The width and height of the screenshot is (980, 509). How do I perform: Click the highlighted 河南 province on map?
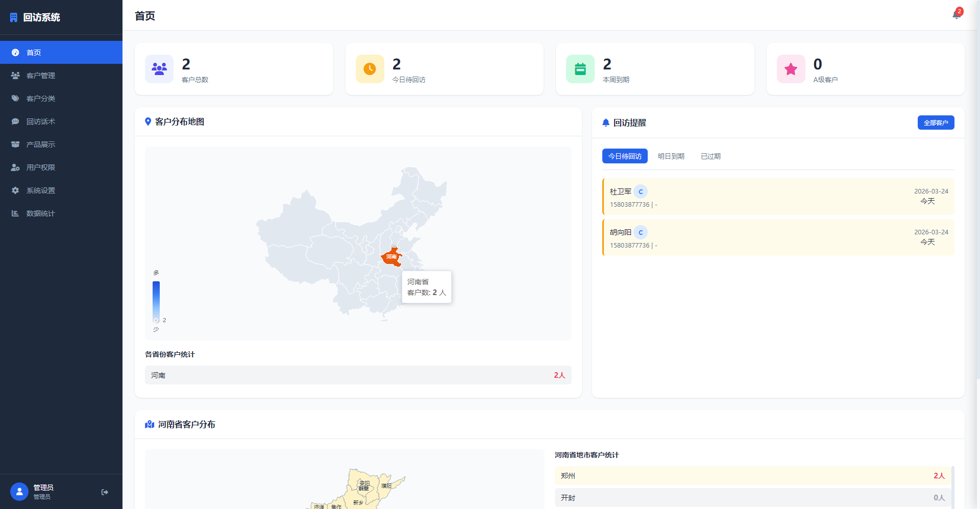click(391, 257)
